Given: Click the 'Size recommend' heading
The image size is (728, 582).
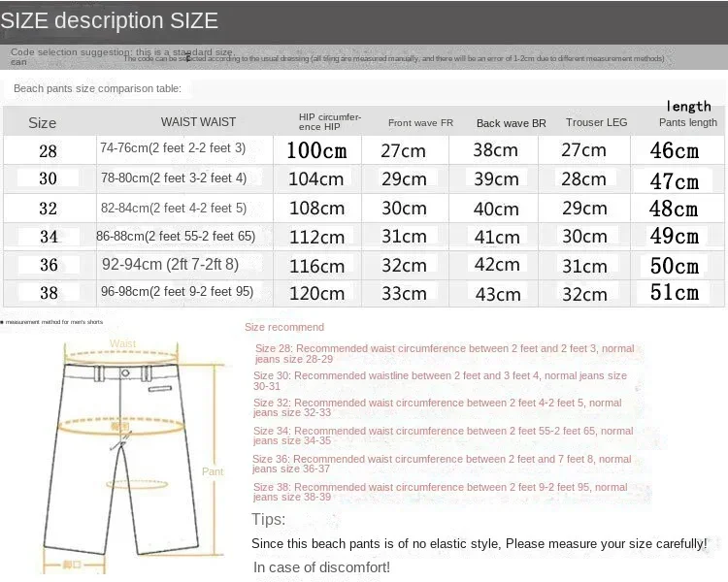Looking at the screenshot, I should pyautogui.click(x=284, y=327).
